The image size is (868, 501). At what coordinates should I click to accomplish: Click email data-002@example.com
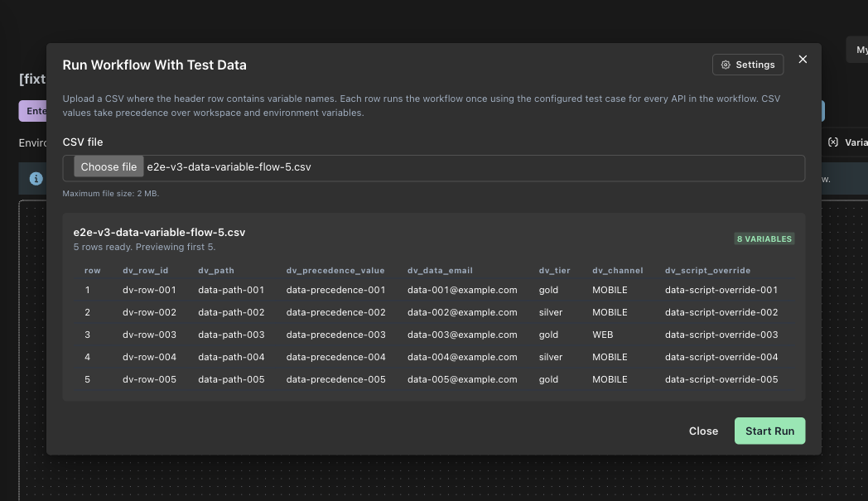[462, 312]
